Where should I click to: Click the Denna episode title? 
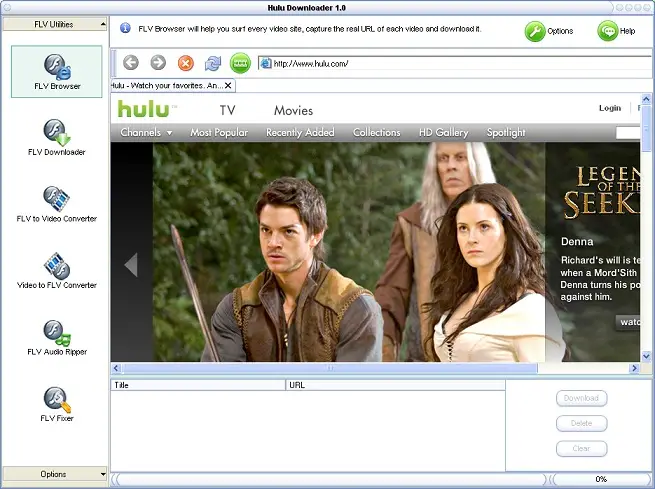click(577, 241)
